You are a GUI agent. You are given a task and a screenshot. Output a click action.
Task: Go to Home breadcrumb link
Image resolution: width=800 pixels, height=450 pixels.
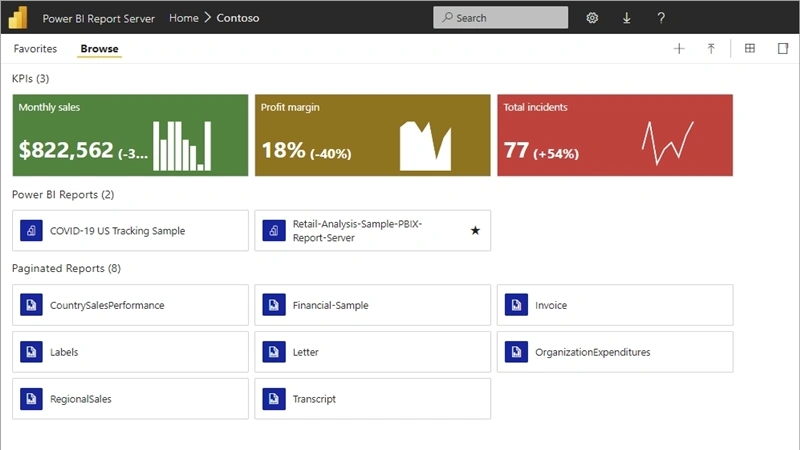(x=184, y=18)
